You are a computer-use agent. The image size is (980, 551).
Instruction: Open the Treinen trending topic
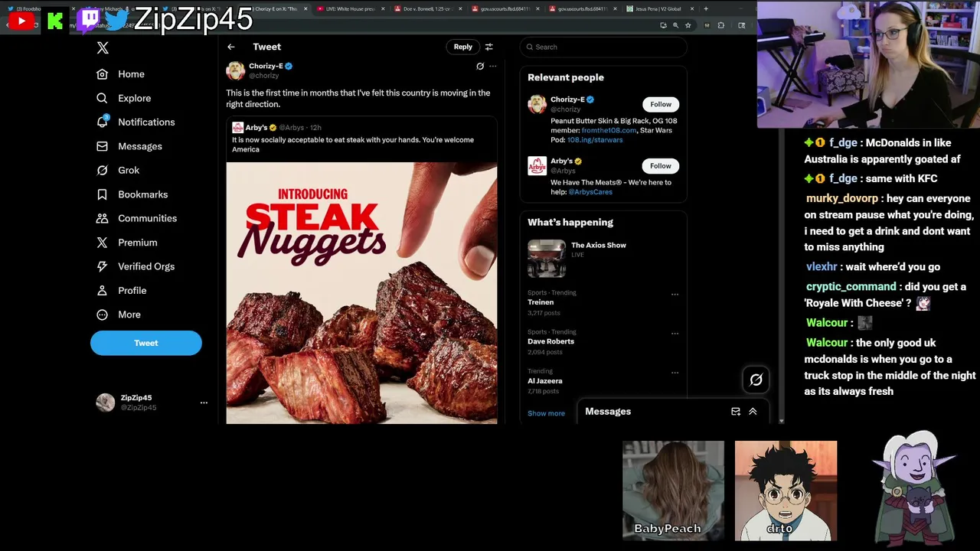point(541,302)
